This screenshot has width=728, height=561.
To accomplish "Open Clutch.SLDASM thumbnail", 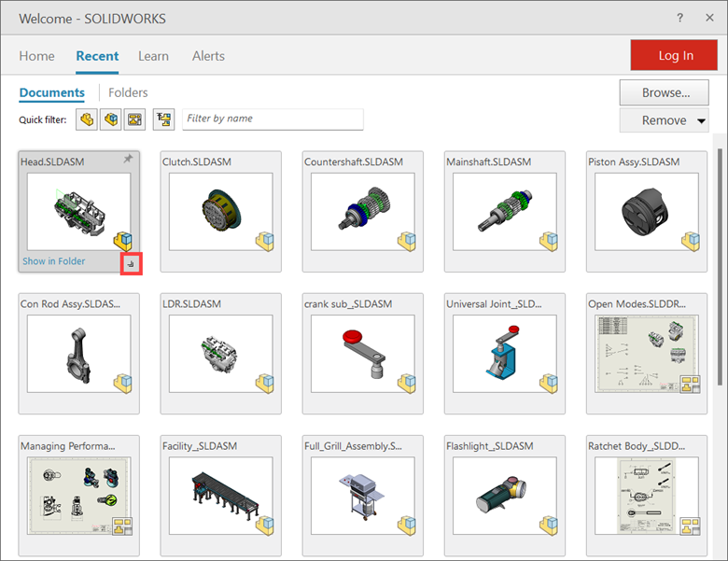I will click(x=221, y=212).
